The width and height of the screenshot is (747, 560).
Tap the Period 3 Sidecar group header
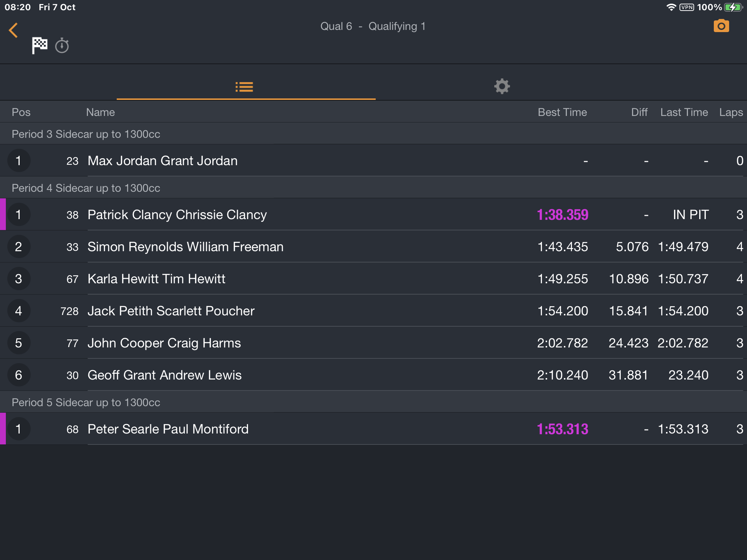[373, 134]
